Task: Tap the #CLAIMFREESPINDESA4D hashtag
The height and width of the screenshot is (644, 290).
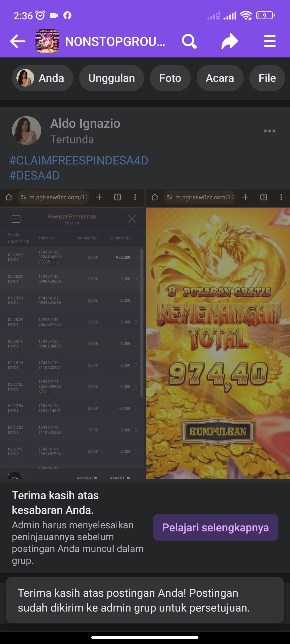Action: (79, 160)
